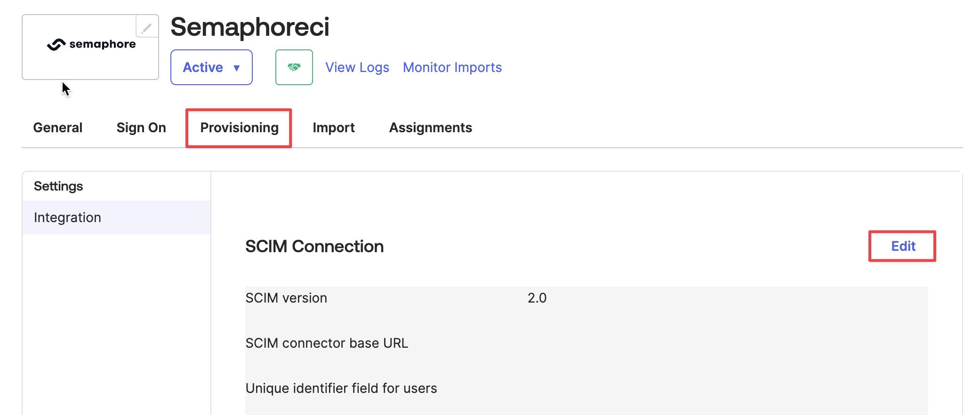Image resolution: width=980 pixels, height=415 pixels.
Task: Open the Assignments tab
Action: click(431, 128)
